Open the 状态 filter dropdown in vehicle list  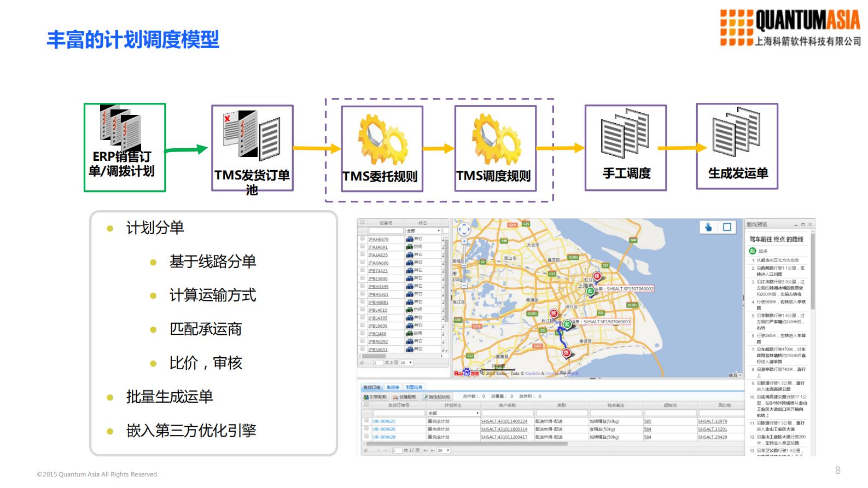click(423, 231)
